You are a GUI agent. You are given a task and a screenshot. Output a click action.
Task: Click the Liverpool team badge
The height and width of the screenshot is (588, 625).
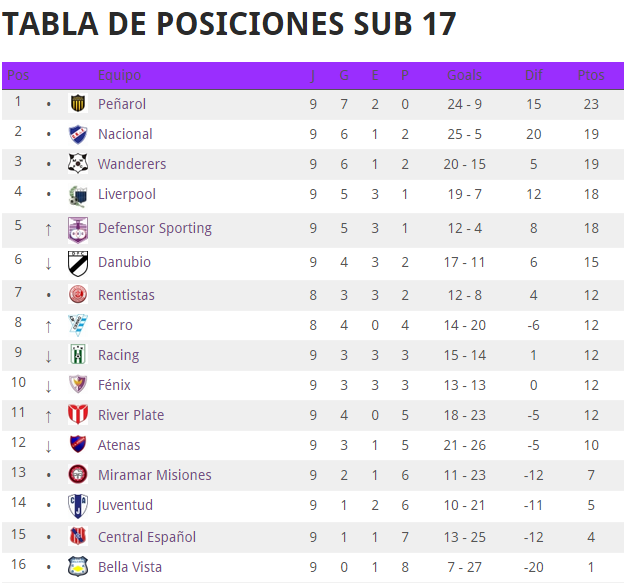[x=78, y=197]
